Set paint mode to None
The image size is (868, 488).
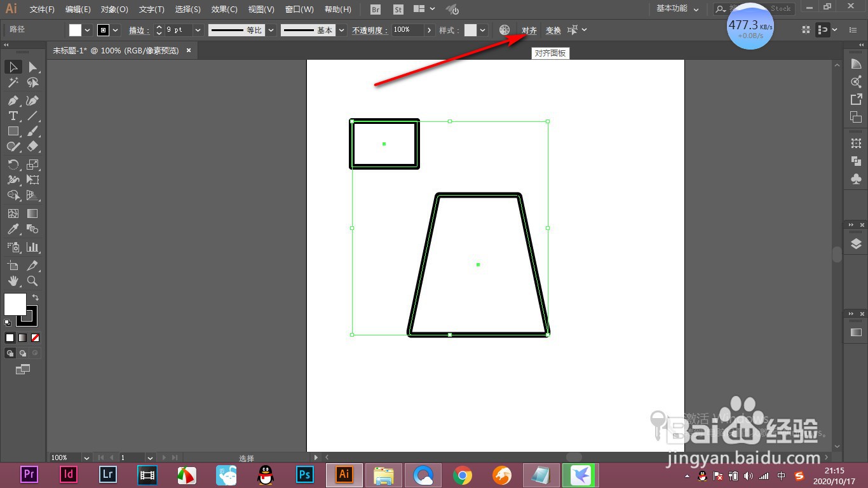[x=36, y=338]
